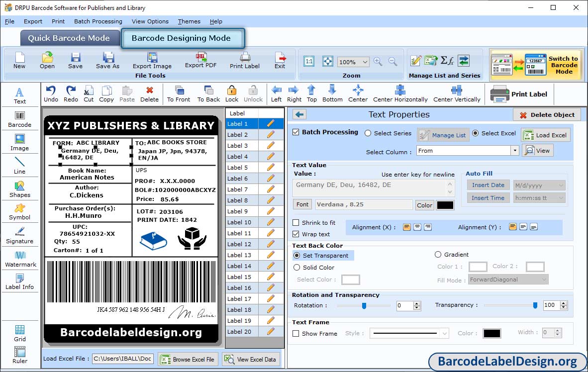Add a Watermark from sidebar
588x372 pixels.
pyautogui.click(x=20, y=260)
